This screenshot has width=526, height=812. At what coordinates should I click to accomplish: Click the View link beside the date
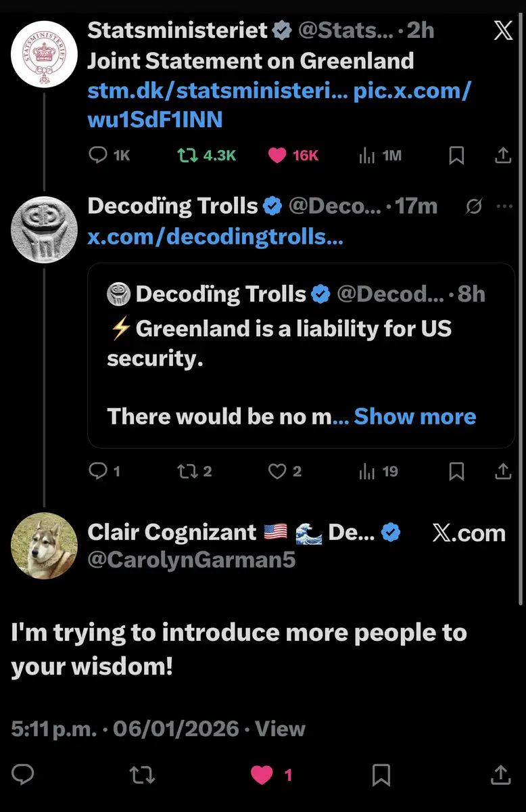(x=281, y=729)
